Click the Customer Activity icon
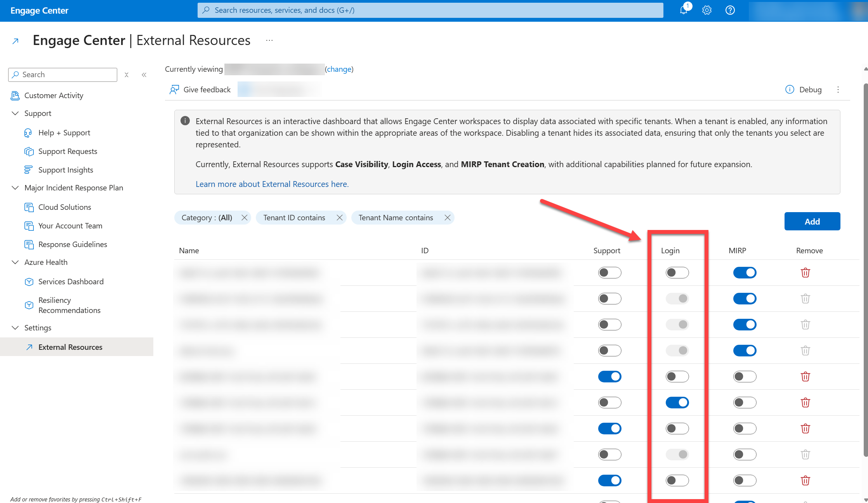 coord(15,96)
